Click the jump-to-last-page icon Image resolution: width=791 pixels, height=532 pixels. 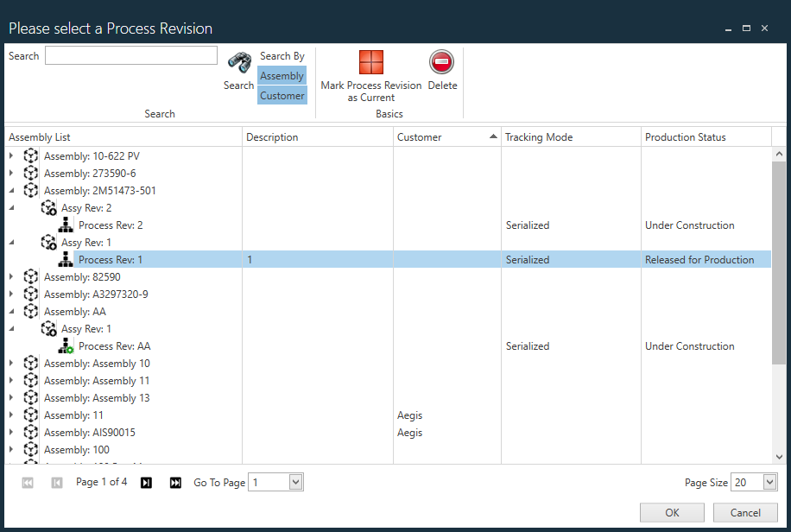click(x=175, y=482)
